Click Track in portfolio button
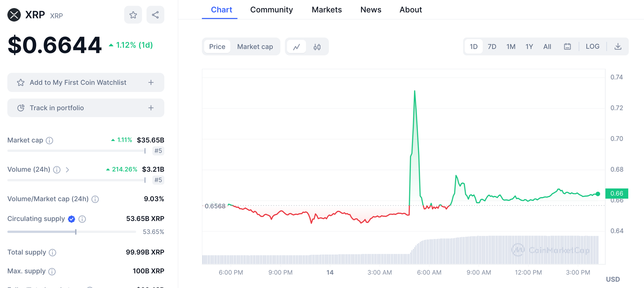 tap(86, 108)
